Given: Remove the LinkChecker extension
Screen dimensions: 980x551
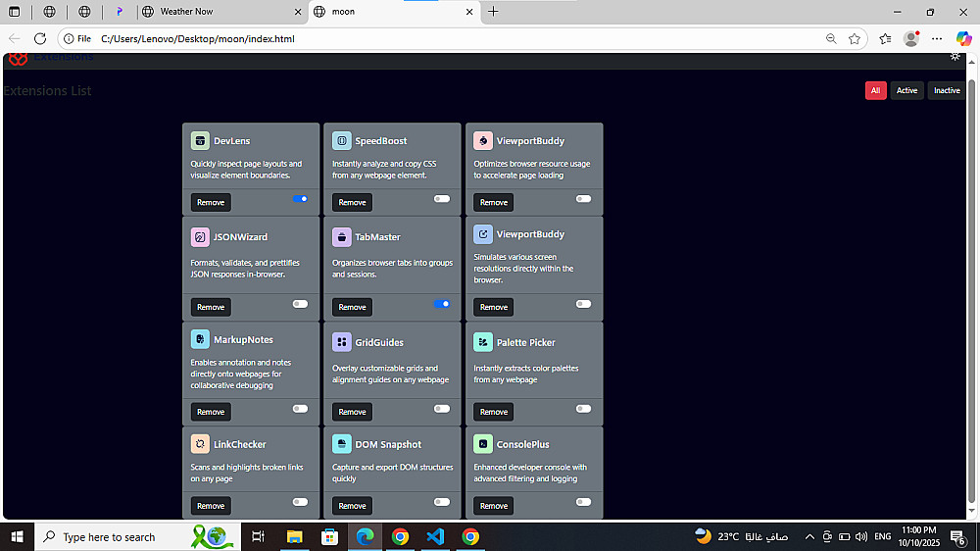Looking at the screenshot, I should [x=211, y=506].
